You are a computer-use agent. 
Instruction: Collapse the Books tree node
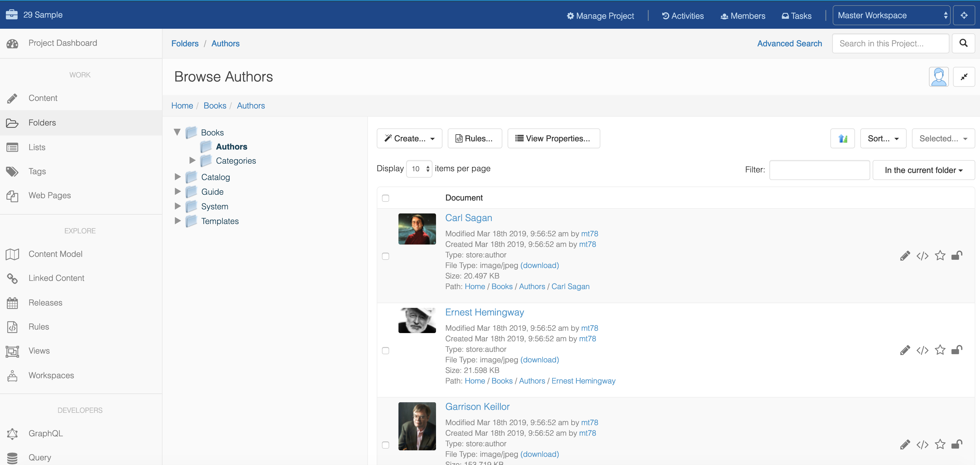[177, 132]
